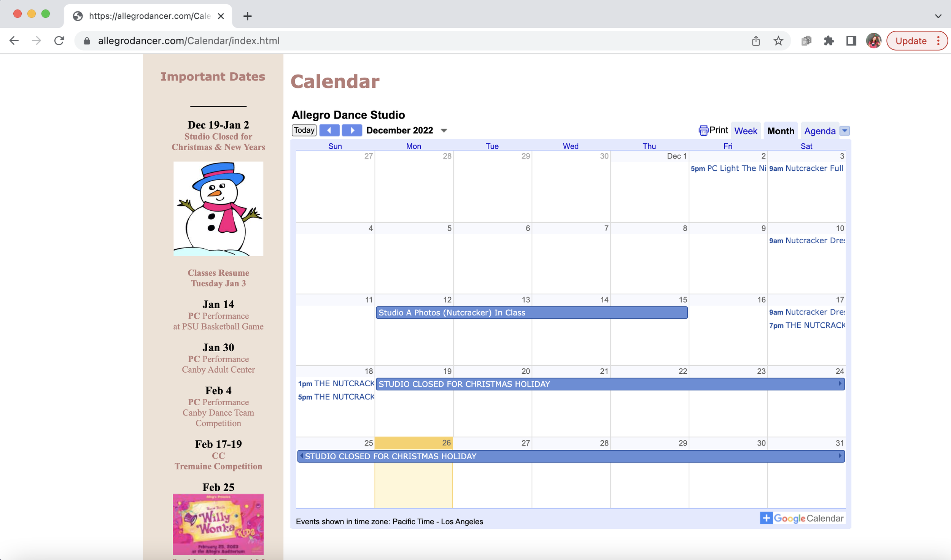
Task: Open the Chrome profile avatar
Action: pyautogui.click(x=873, y=41)
